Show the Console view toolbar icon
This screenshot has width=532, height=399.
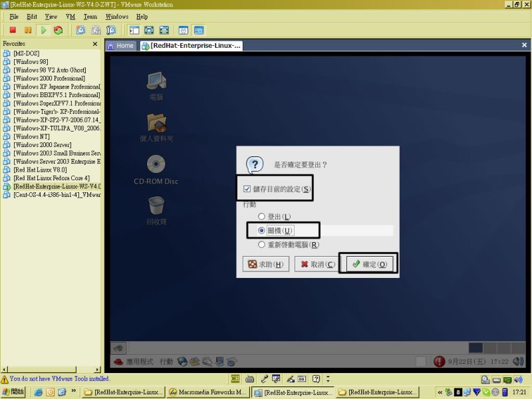point(199,30)
